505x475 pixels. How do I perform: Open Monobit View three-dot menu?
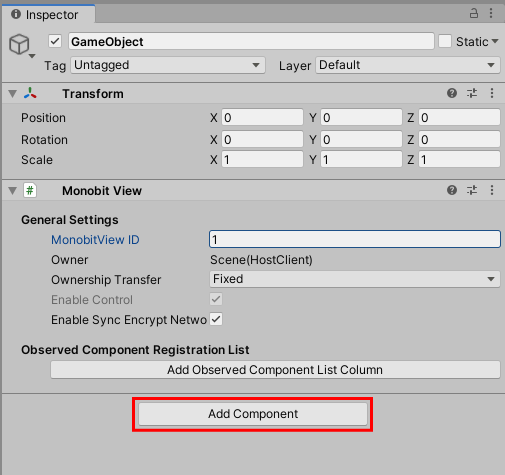[492, 190]
